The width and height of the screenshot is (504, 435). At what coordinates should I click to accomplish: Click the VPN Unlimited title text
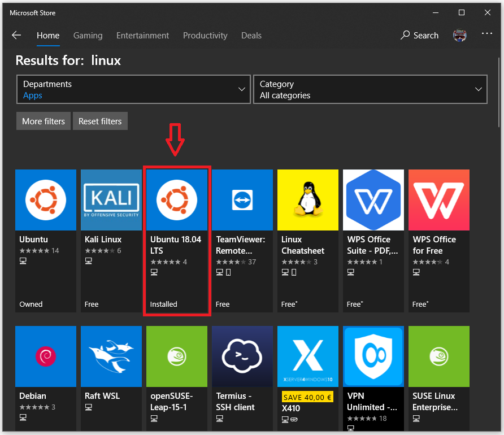click(372, 402)
